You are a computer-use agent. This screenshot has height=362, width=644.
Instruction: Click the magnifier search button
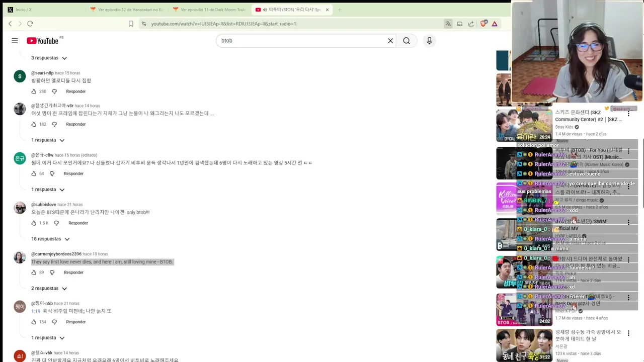point(407,41)
